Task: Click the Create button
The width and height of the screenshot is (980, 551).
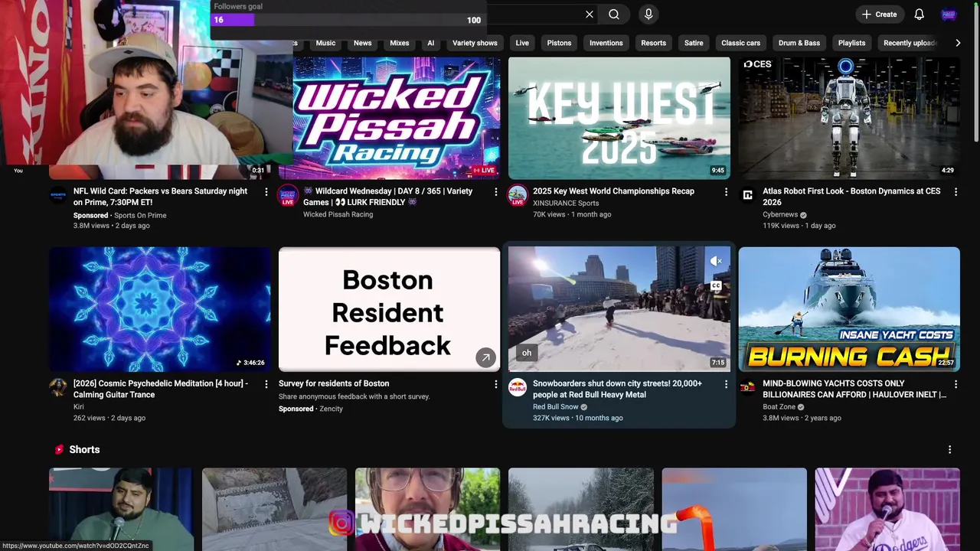Action: tap(879, 15)
